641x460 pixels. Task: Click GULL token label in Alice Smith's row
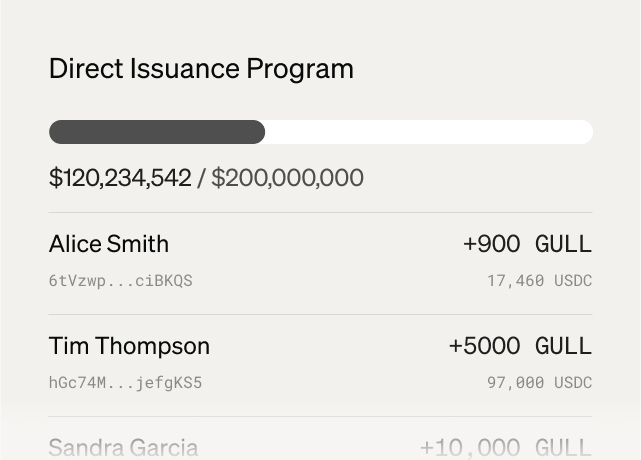tap(563, 244)
